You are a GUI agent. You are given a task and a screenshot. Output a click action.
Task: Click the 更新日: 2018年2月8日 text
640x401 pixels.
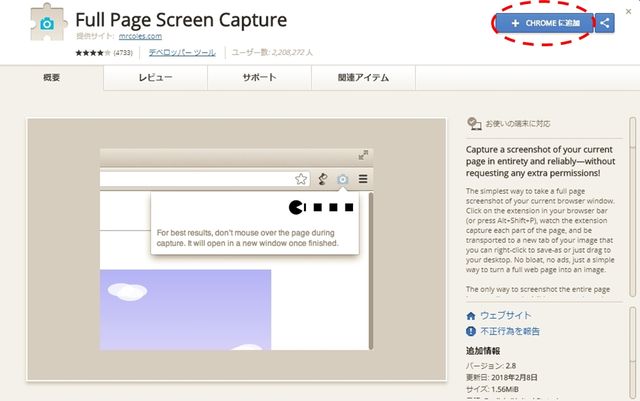click(502, 377)
